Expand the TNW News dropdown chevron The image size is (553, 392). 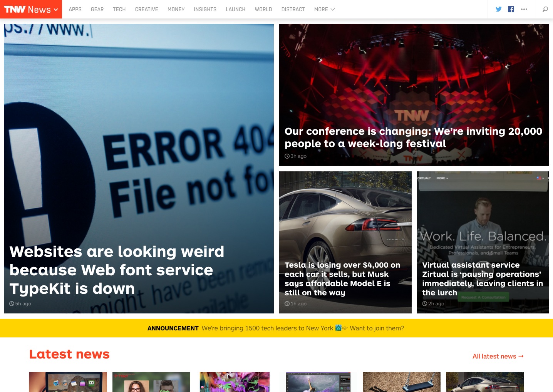tap(56, 10)
